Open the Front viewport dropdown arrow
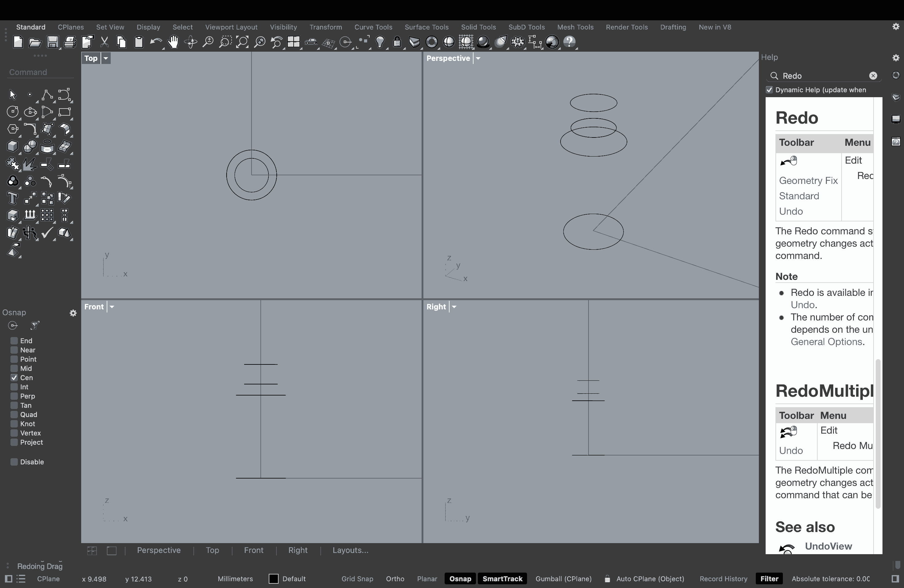904x588 pixels. (112, 307)
